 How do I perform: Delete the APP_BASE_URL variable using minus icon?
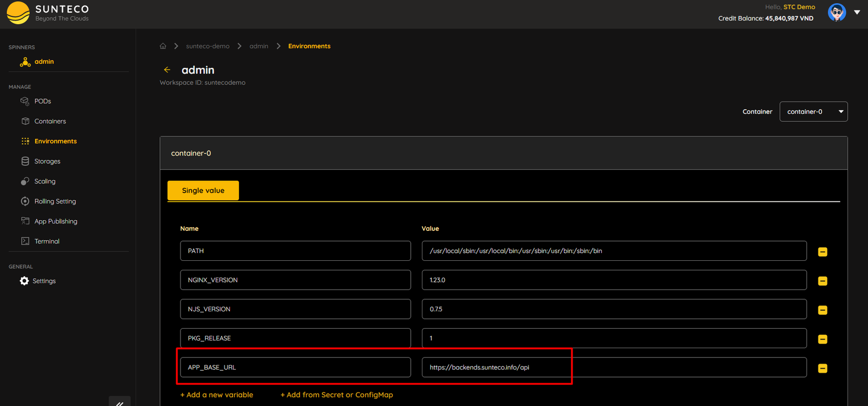click(x=823, y=368)
